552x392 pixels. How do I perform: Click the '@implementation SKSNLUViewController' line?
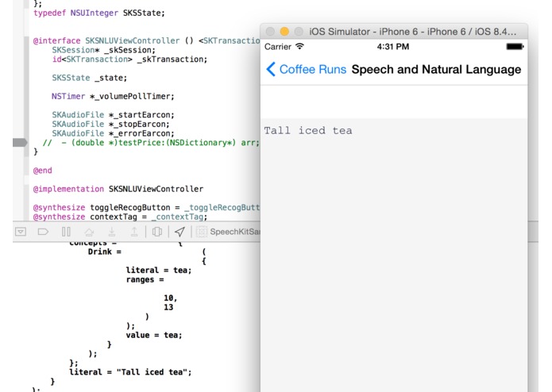point(118,189)
